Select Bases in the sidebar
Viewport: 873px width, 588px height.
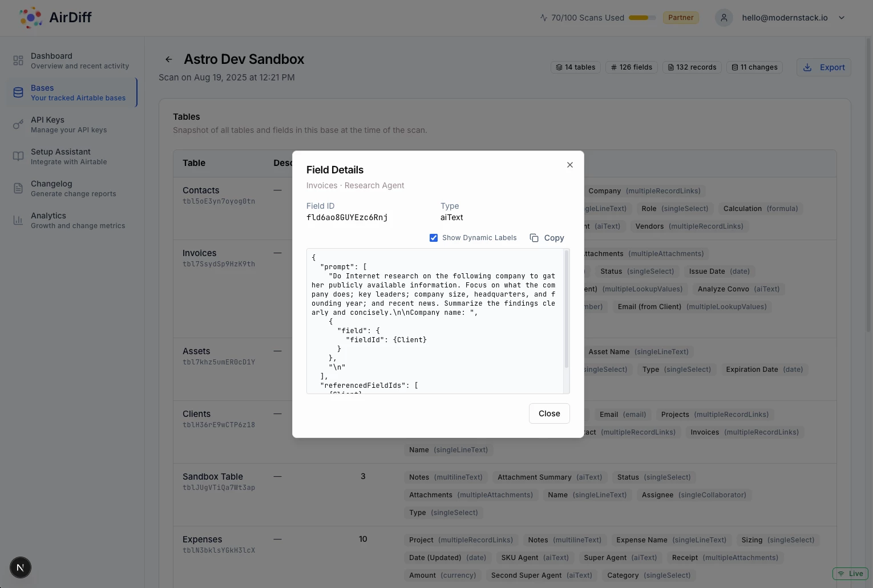[x=72, y=92]
